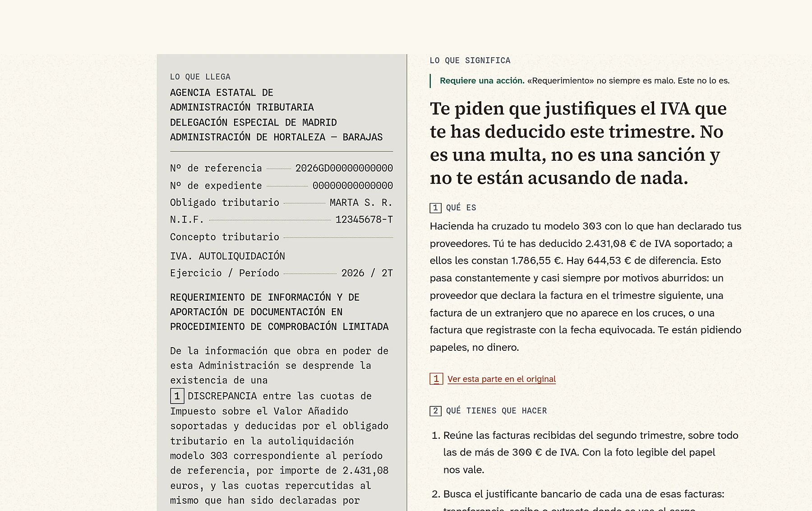Click 'ADMINISTRACIÓN DE HORTALEZA — BARAJAS' header line
812x511 pixels.
pos(276,137)
